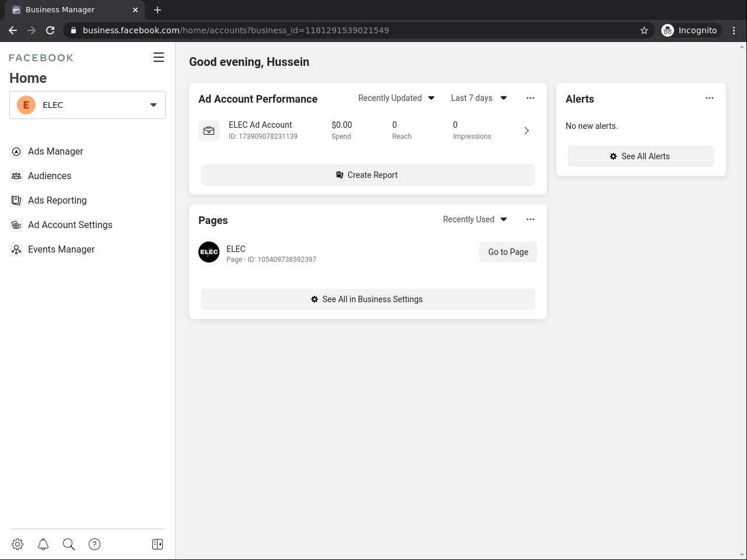Click the search magnifier icon
The image size is (747, 560).
69,544
